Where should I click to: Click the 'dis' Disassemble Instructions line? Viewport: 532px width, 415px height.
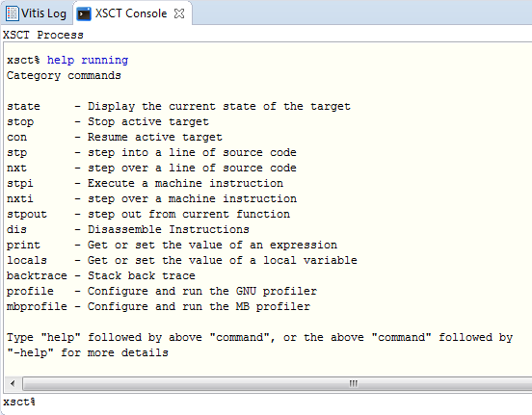128,229
